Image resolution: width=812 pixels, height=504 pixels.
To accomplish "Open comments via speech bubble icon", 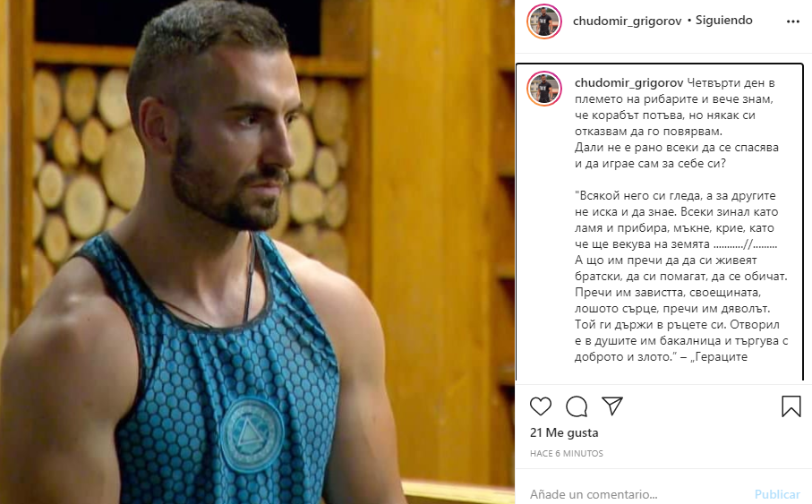I will [x=577, y=406].
